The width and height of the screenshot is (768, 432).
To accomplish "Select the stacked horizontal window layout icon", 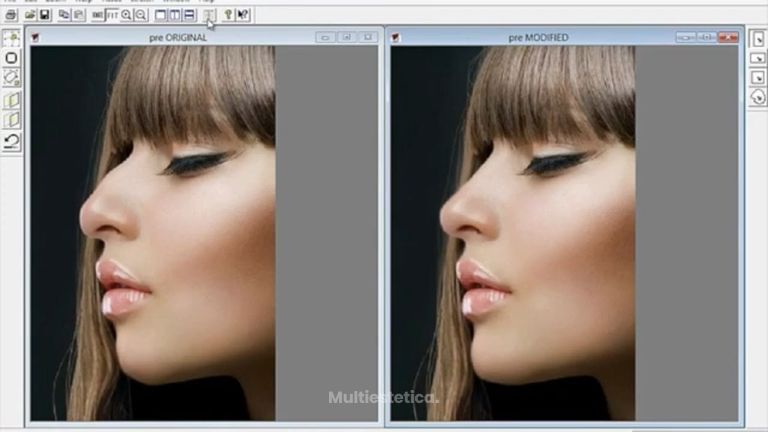I will click(x=189, y=15).
